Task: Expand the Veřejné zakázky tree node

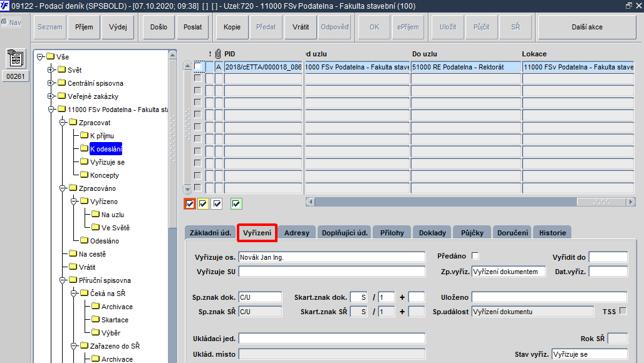Action: [x=51, y=96]
